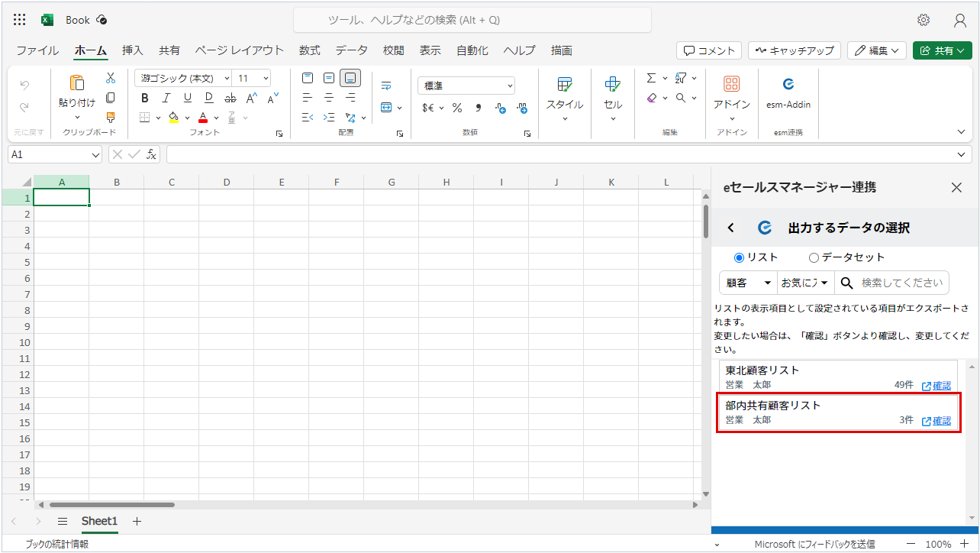Click the Middle Align icon

tap(329, 78)
